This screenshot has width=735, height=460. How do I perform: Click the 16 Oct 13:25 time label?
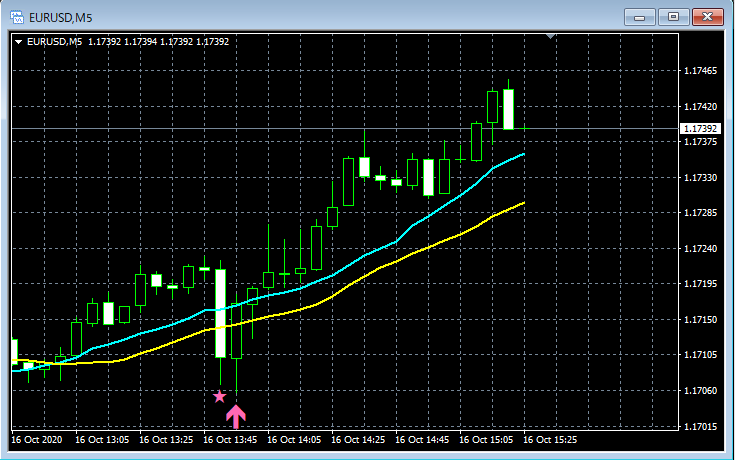coord(166,440)
